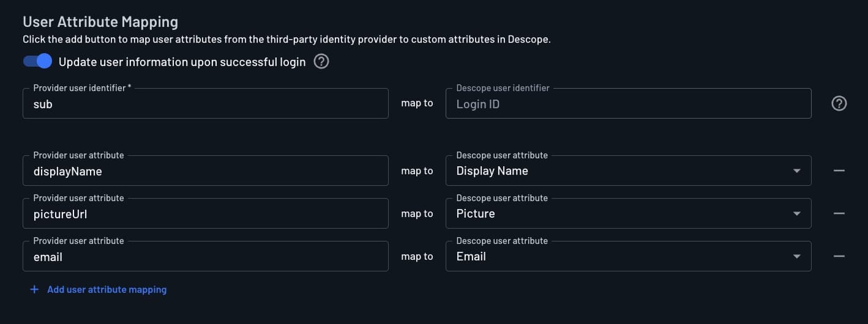
Task: Remove the displayName attribute mapping row
Action: click(839, 171)
